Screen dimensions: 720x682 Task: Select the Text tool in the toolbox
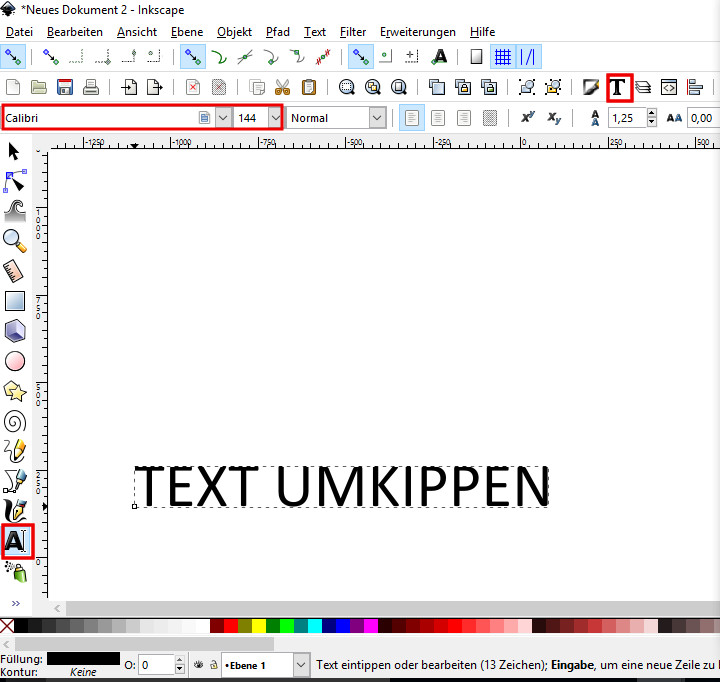pyautogui.click(x=15, y=541)
